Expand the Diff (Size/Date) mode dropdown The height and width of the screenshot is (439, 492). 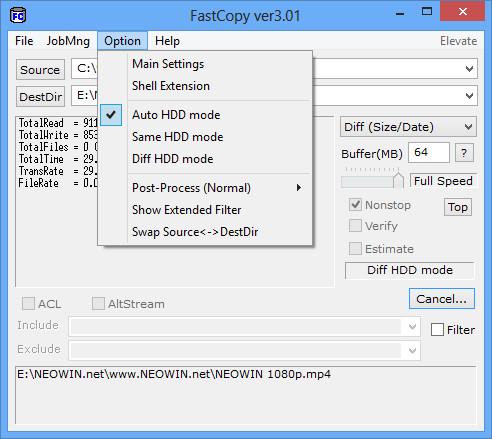(x=408, y=127)
